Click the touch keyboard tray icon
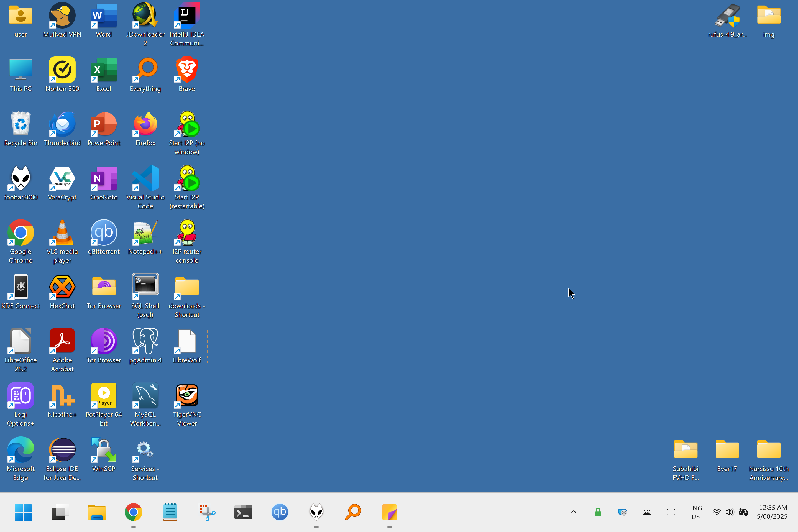The image size is (798, 532). pos(647,512)
